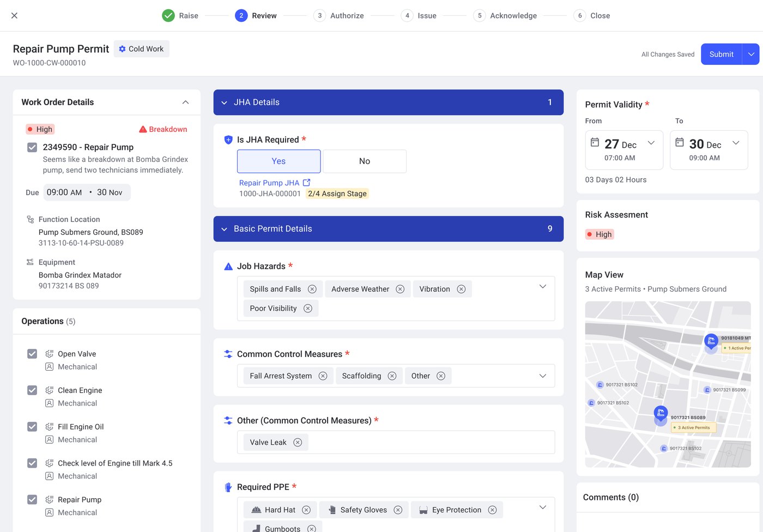Go to the Acknowledge step
This screenshot has height=532, width=763.
(505, 16)
